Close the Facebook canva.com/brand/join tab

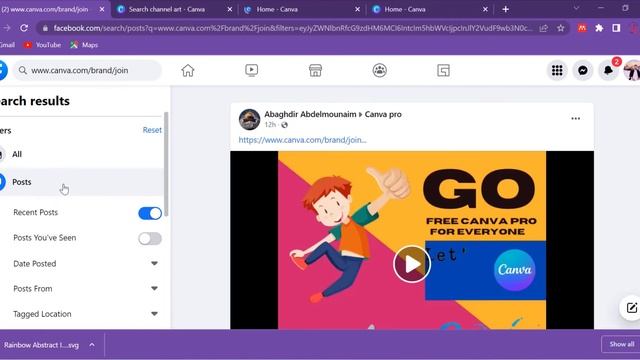tap(102, 9)
